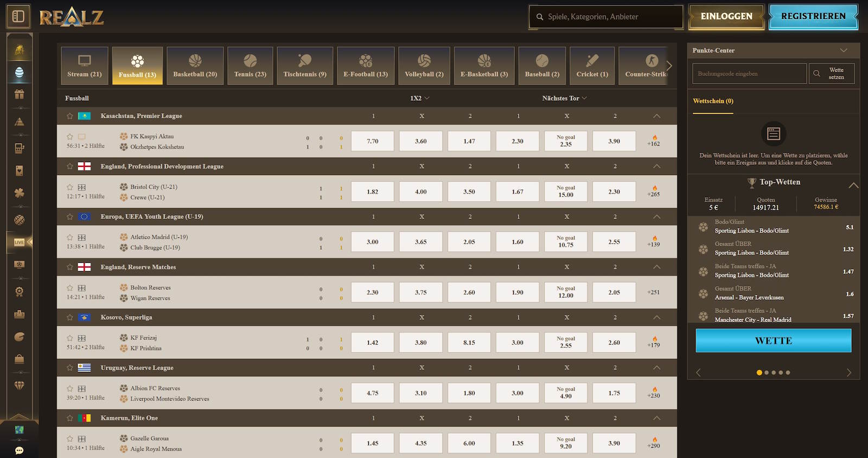The width and height of the screenshot is (868, 458).
Task: Favorite the Kosovo Superliga league
Action: pyautogui.click(x=70, y=318)
